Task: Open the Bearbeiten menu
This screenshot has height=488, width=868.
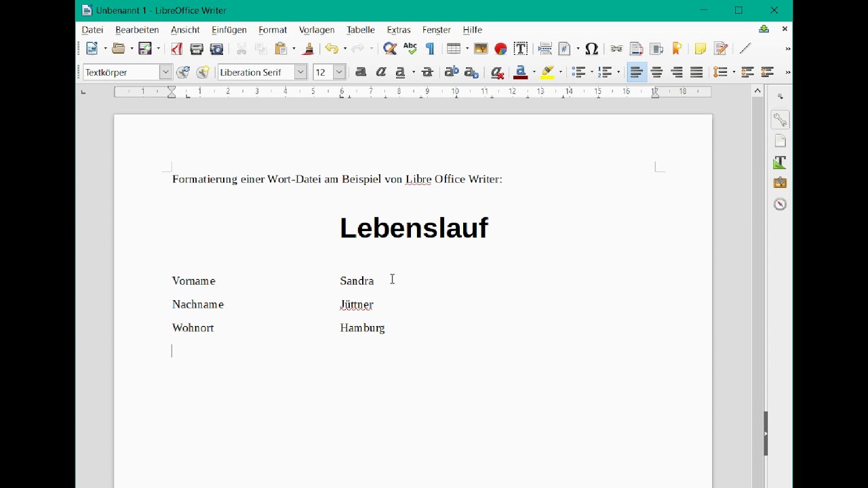Action: click(138, 30)
